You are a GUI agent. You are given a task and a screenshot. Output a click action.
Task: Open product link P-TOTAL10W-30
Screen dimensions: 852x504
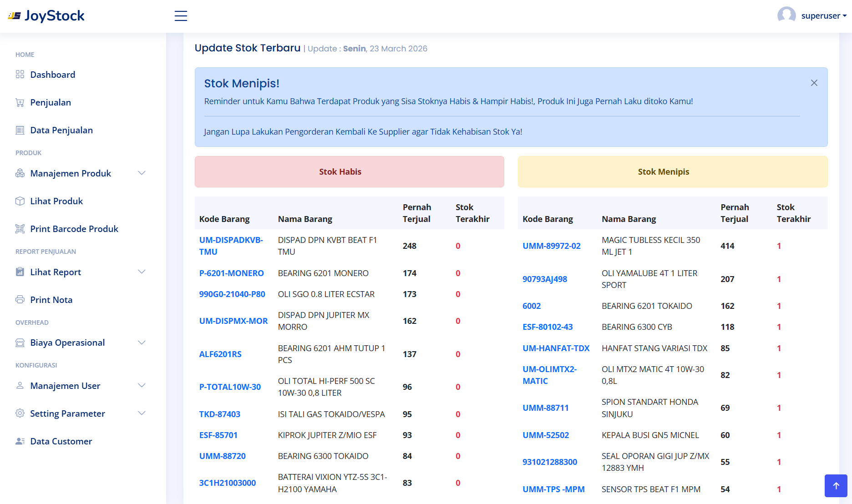[x=230, y=387]
